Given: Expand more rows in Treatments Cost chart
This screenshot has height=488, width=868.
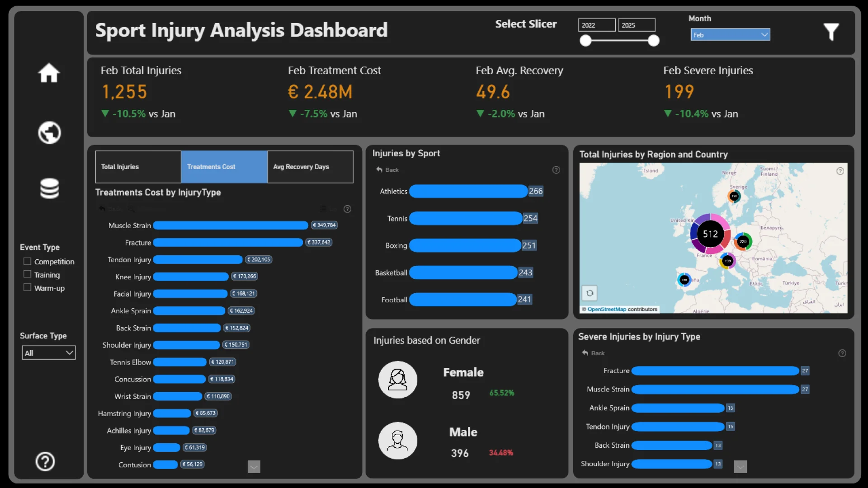Looking at the screenshot, I should (254, 467).
